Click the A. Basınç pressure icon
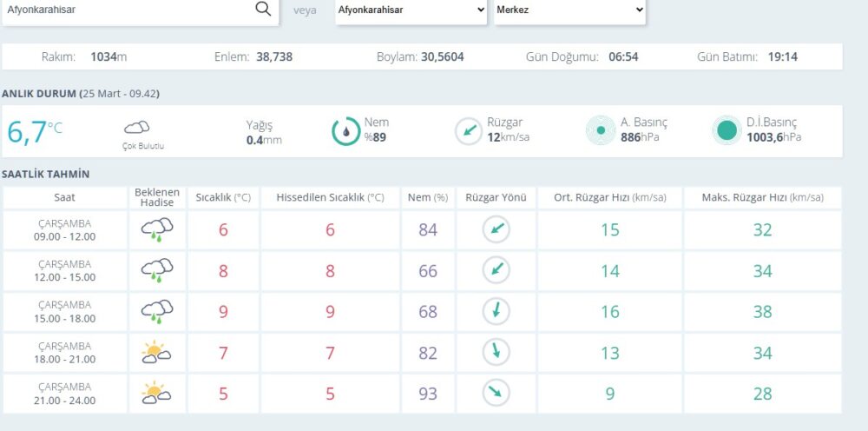Viewport: 868px width, 431px height. 600,131
